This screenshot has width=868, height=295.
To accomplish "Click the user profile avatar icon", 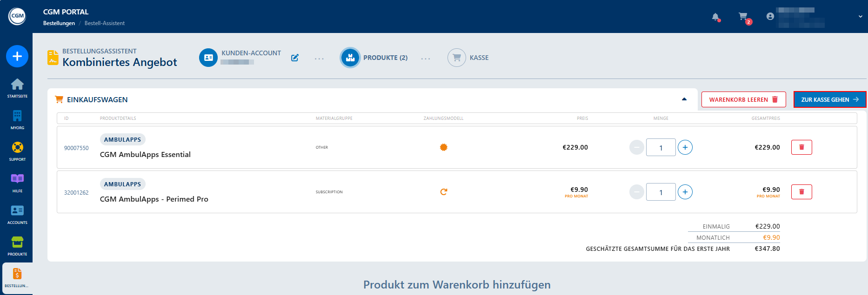I will pyautogui.click(x=770, y=16).
